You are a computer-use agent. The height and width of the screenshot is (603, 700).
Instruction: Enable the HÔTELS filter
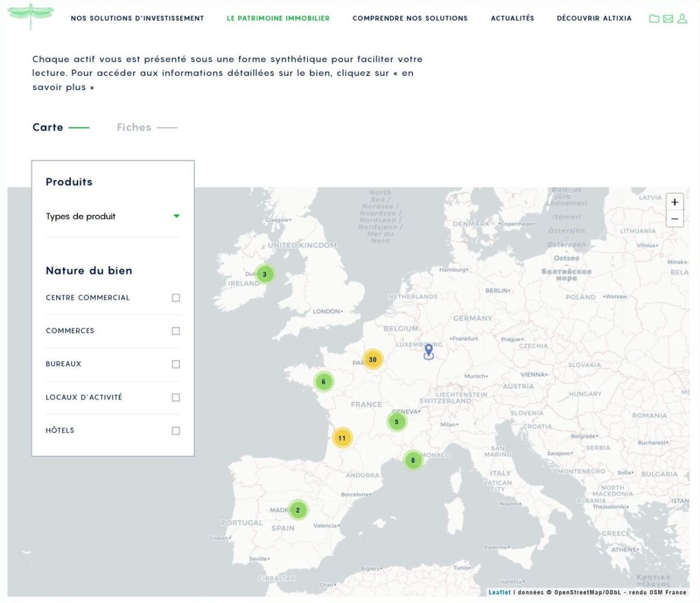(175, 430)
